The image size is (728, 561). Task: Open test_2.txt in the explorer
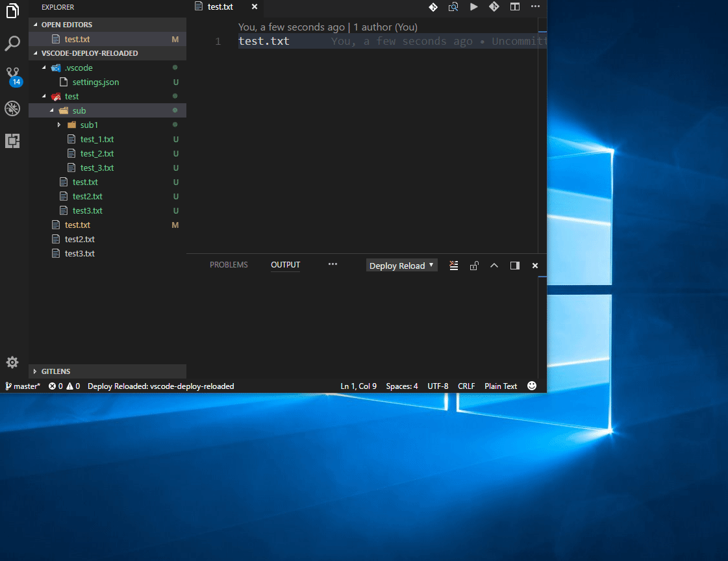tap(107, 154)
